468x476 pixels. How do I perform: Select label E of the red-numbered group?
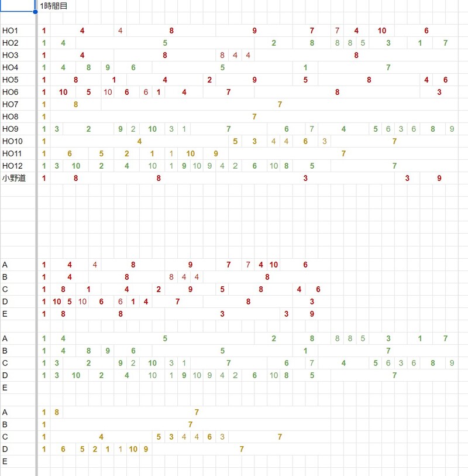tap(5, 314)
